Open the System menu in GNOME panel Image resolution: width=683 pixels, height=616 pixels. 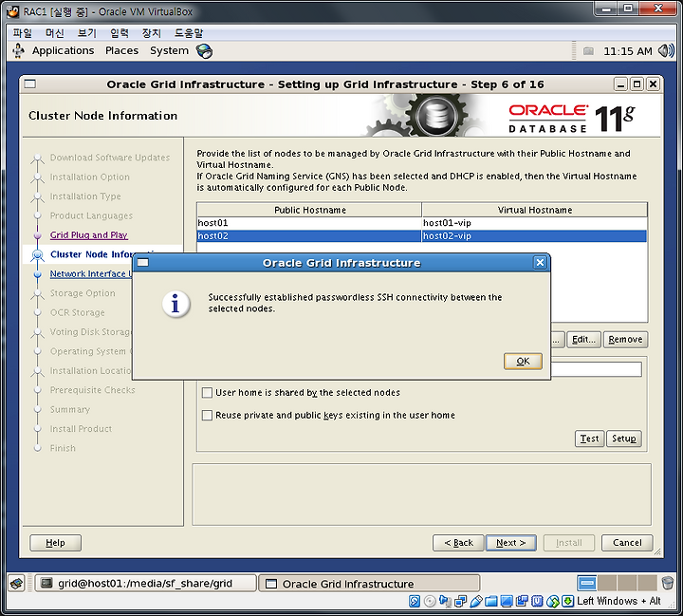tap(169, 50)
